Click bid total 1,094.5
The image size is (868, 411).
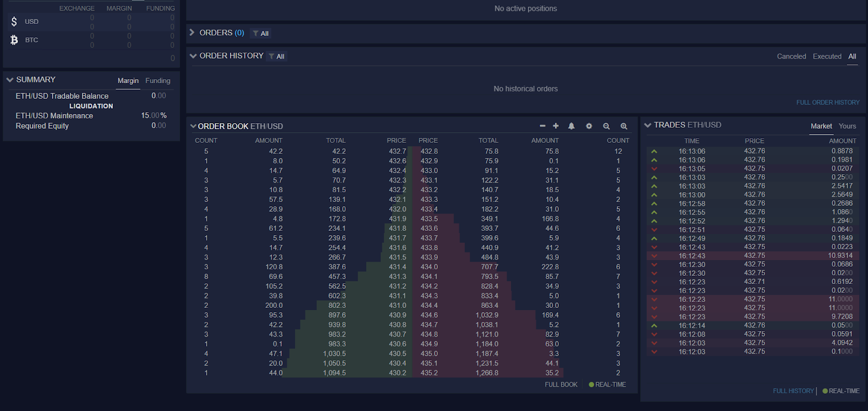coord(334,373)
